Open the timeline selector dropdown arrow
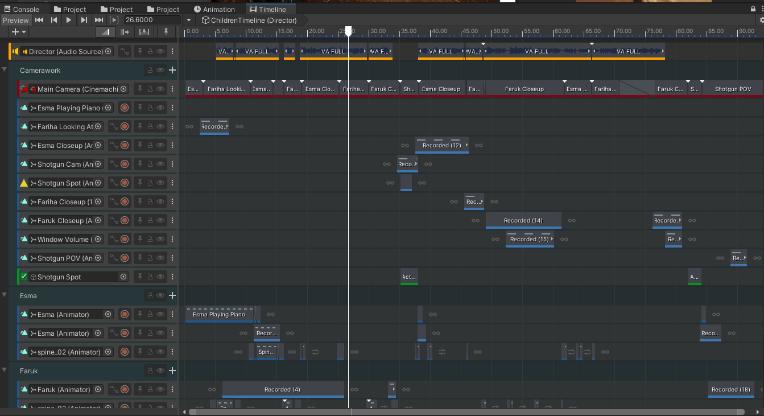The image size is (764, 416). (189, 20)
